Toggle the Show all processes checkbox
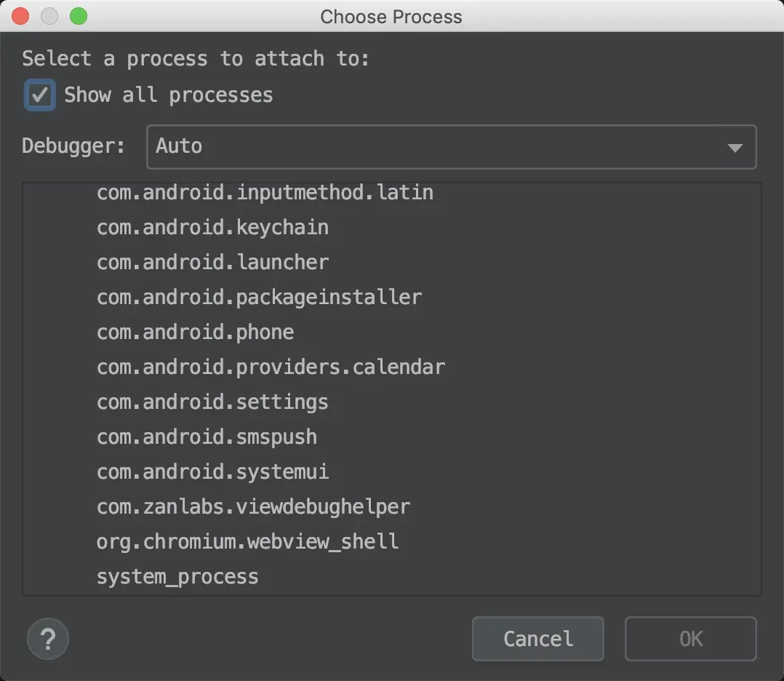The height and width of the screenshot is (681, 784). (x=40, y=95)
